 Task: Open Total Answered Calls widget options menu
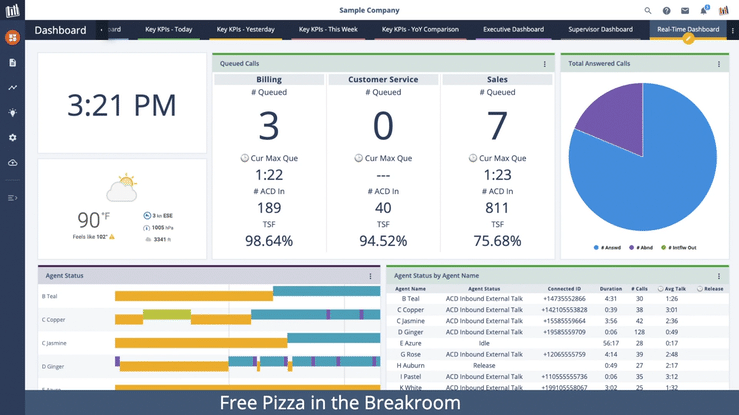point(719,64)
